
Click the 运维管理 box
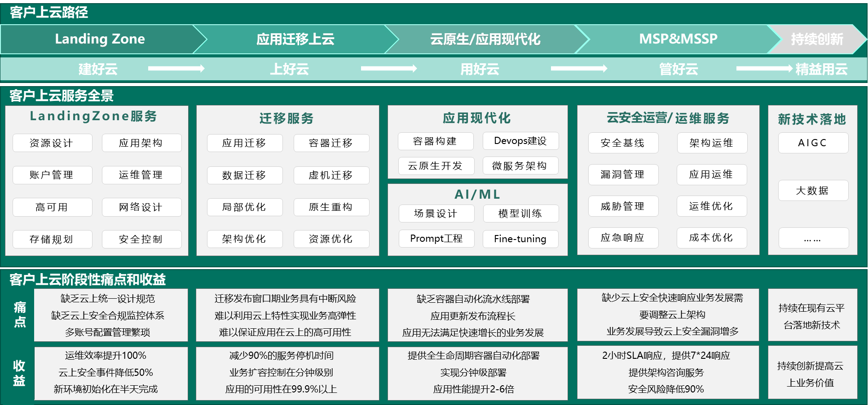(142, 175)
